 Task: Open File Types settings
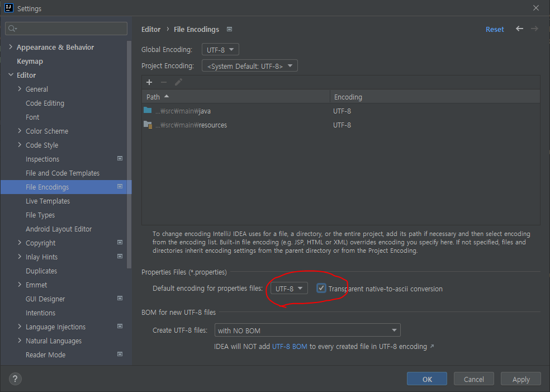tap(40, 215)
